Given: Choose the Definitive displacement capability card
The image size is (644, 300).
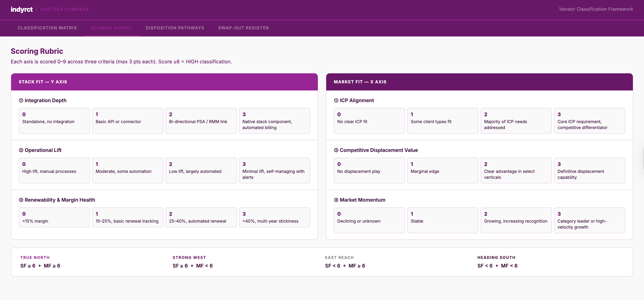Looking at the screenshot, I should tap(589, 171).
